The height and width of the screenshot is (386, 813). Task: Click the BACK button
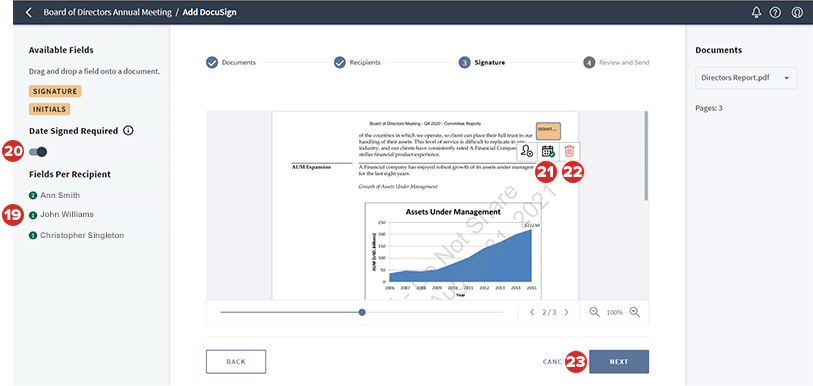(x=236, y=362)
